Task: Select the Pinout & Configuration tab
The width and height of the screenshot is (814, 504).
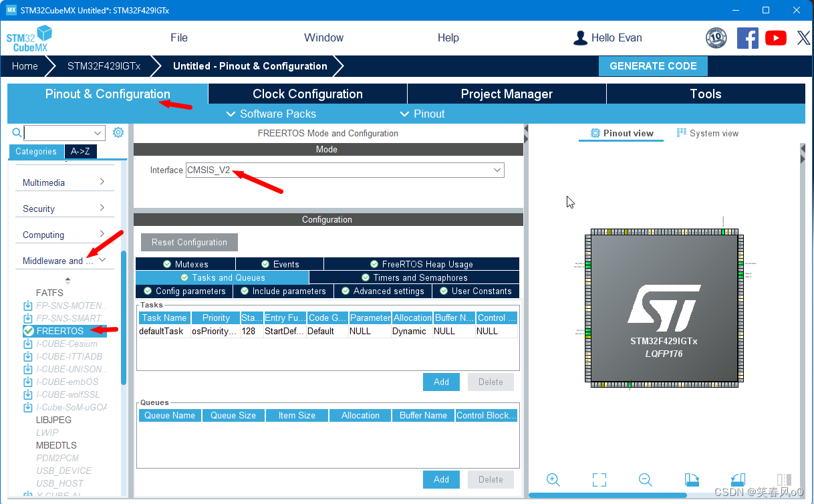Action: pos(108,94)
